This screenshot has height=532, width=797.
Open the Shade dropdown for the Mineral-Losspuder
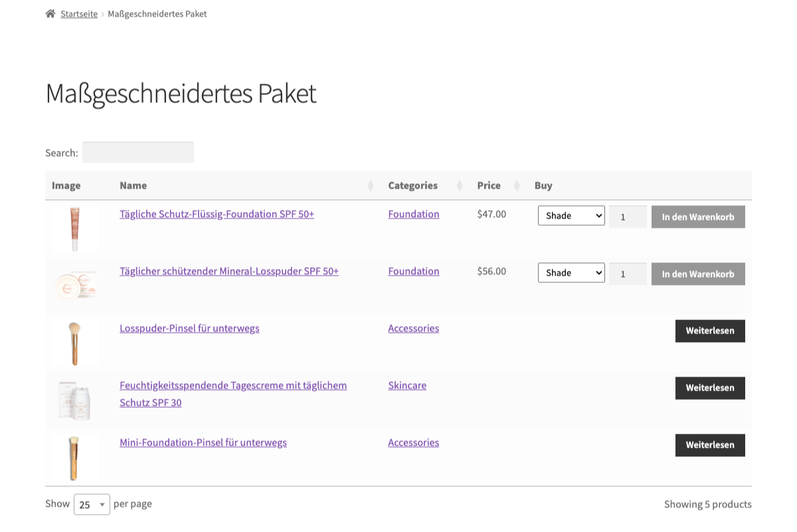[571, 272]
